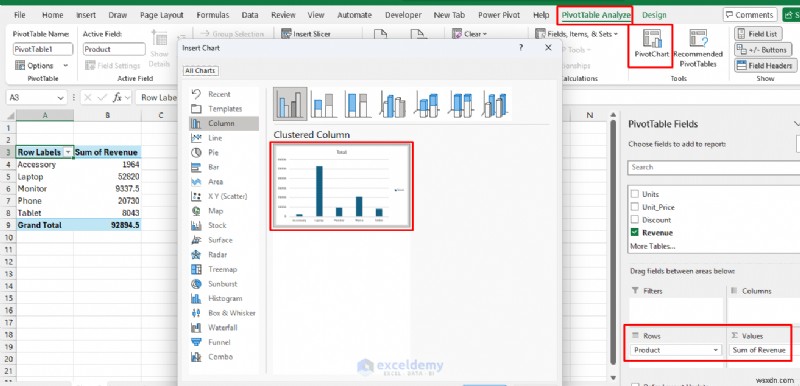Toggle the Field Headers button
This screenshot has width=800, height=386.
point(765,66)
